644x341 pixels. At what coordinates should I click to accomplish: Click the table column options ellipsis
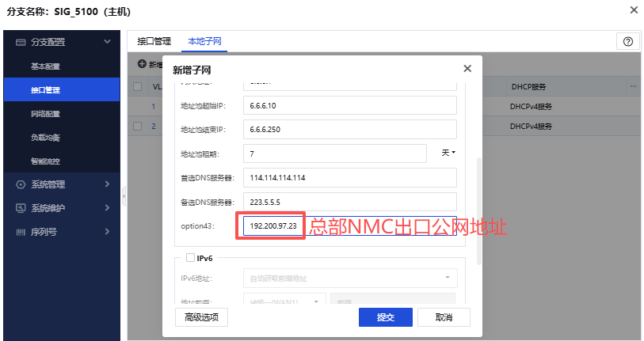click(633, 85)
